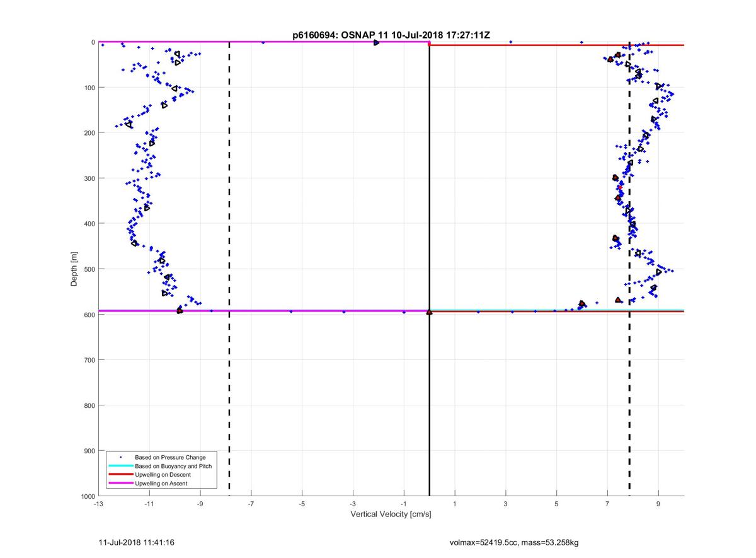
Task: Pick the red line swatch in the legend
Action: click(x=120, y=474)
